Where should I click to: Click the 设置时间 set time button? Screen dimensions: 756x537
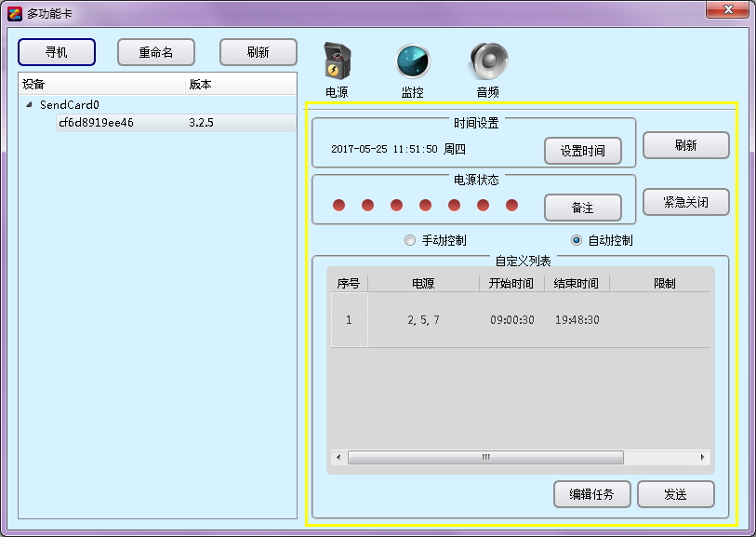[x=582, y=151]
